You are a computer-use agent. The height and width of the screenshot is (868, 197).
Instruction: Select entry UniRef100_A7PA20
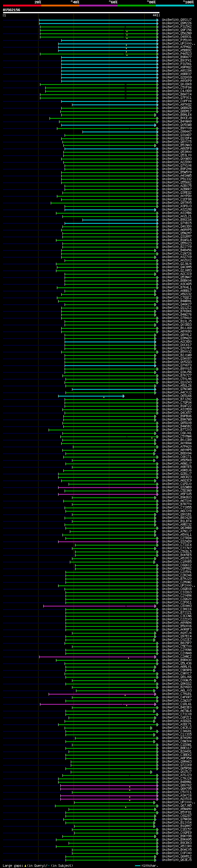[x=176, y=447]
